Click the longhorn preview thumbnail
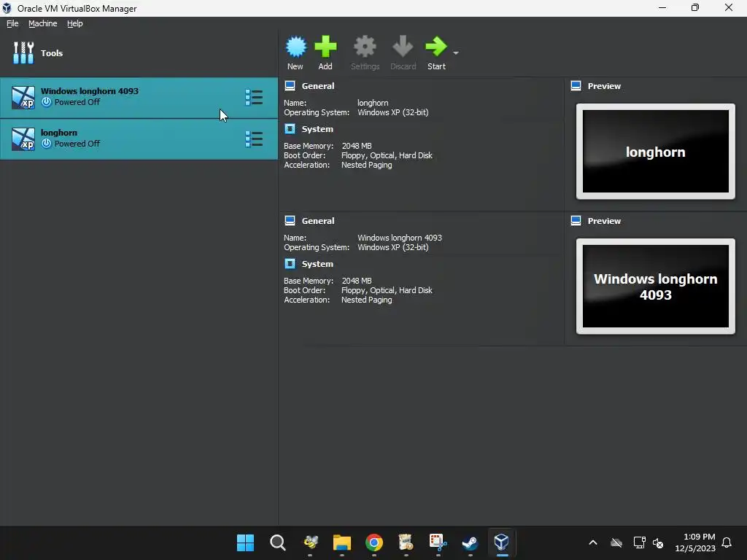Screen dimensions: 747x560 click(656, 152)
